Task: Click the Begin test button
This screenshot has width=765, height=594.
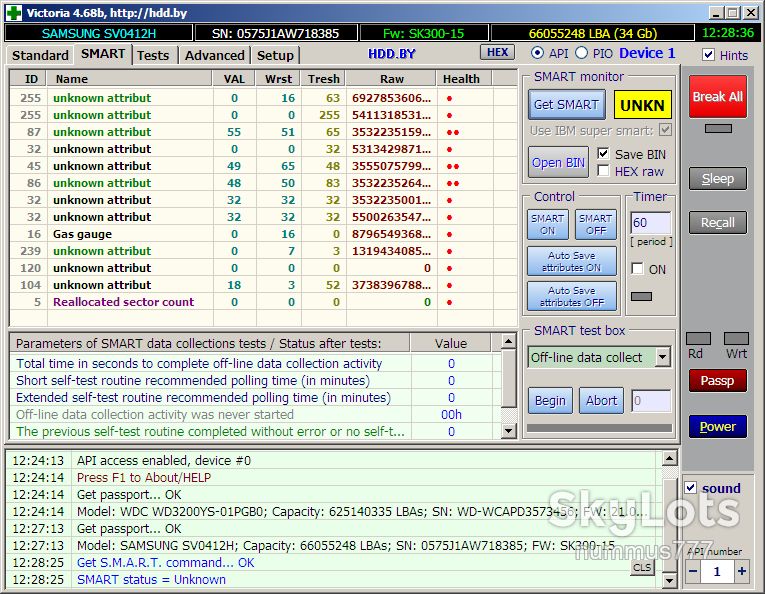Action: point(550,400)
